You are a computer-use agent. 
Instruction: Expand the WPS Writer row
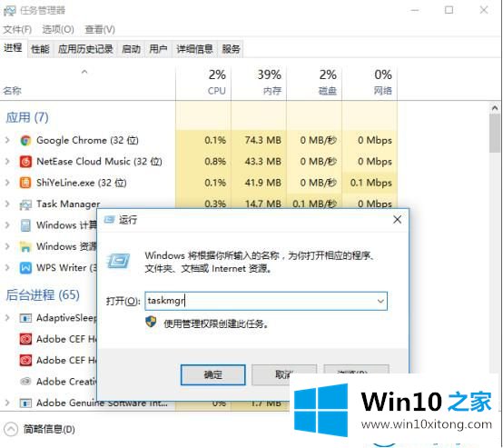pyautogui.click(x=7, y=267)
